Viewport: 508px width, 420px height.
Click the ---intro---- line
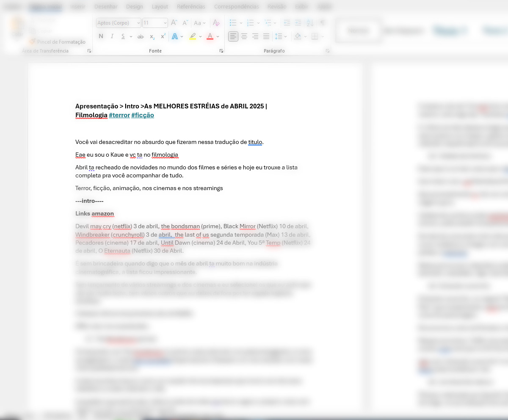click(89, 201)
